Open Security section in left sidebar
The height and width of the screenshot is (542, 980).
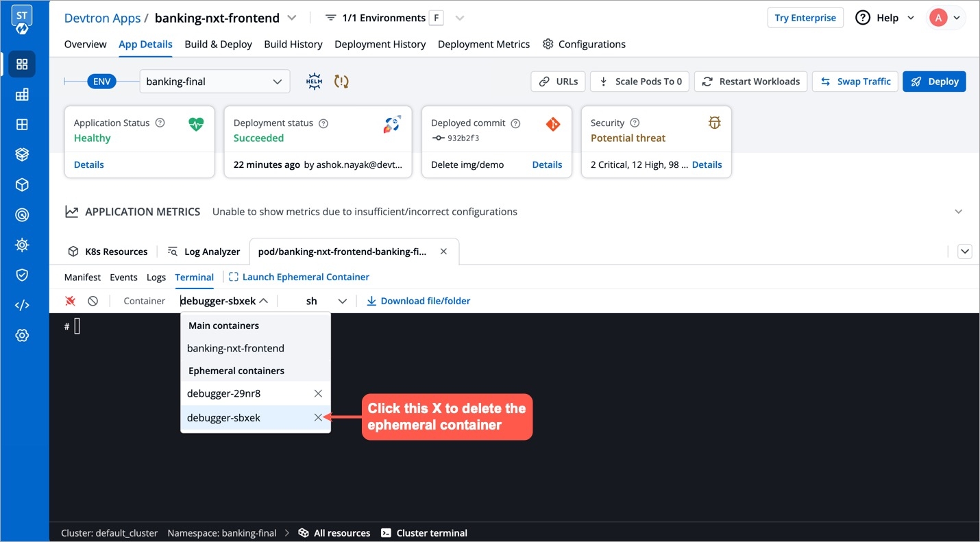click(x=22, y=275)
